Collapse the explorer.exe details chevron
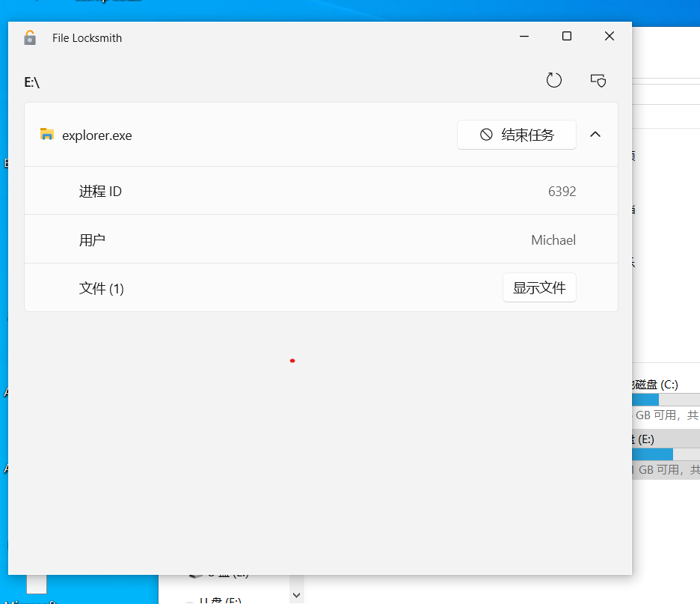This screenshot has height=604, width=700. pos(595,135)
